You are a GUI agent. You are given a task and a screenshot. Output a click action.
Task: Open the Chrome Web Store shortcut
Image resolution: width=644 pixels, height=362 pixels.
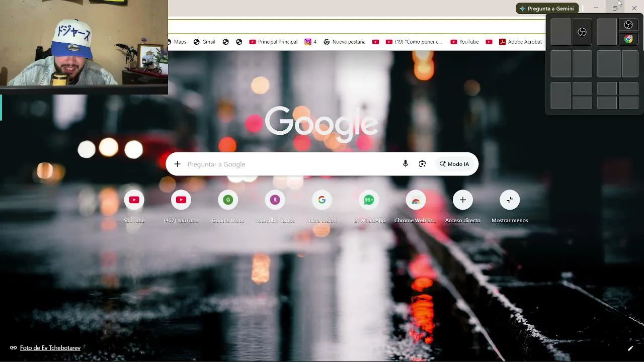pos(416,206)
